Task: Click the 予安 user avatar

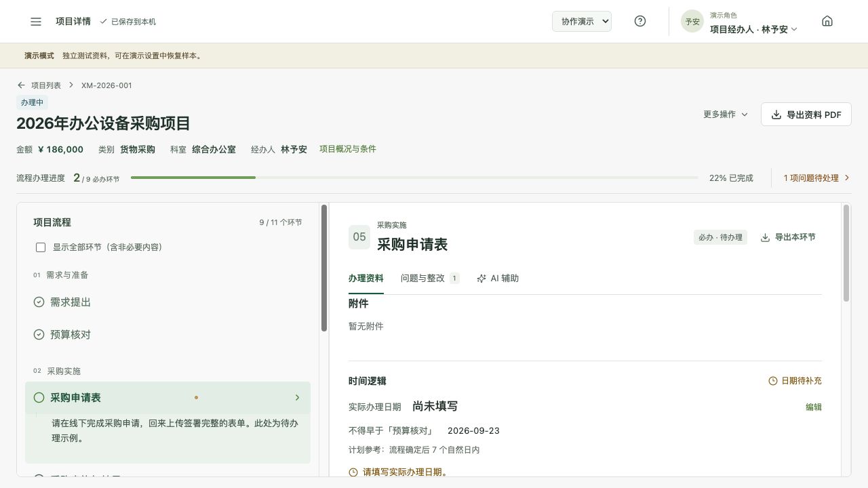Action: coord(692,21)
